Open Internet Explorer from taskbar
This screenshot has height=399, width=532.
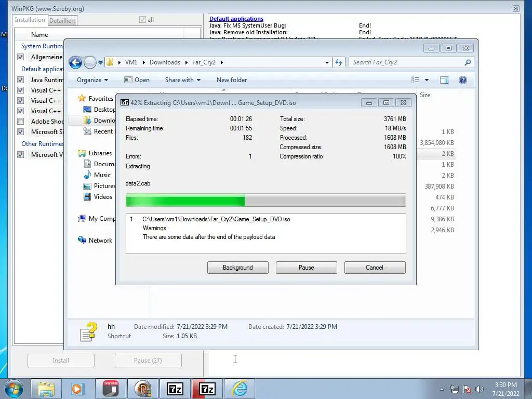pos(240,389)
